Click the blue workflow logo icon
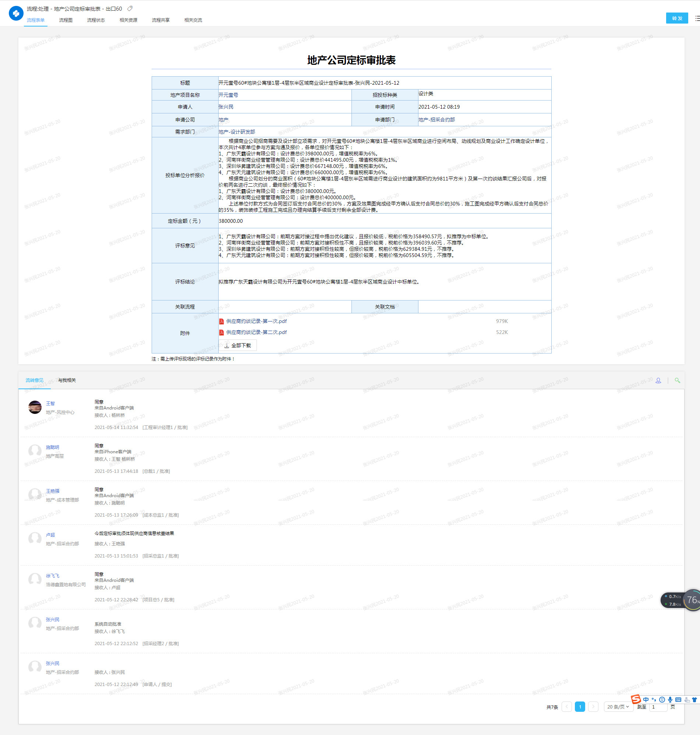700x735 pixels. pyautogui.click(x=16, y=13)
